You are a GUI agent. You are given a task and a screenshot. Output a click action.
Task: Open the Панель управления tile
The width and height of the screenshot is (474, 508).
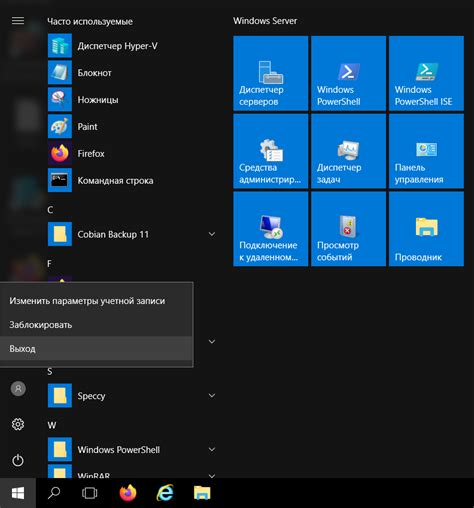point(426,151)
